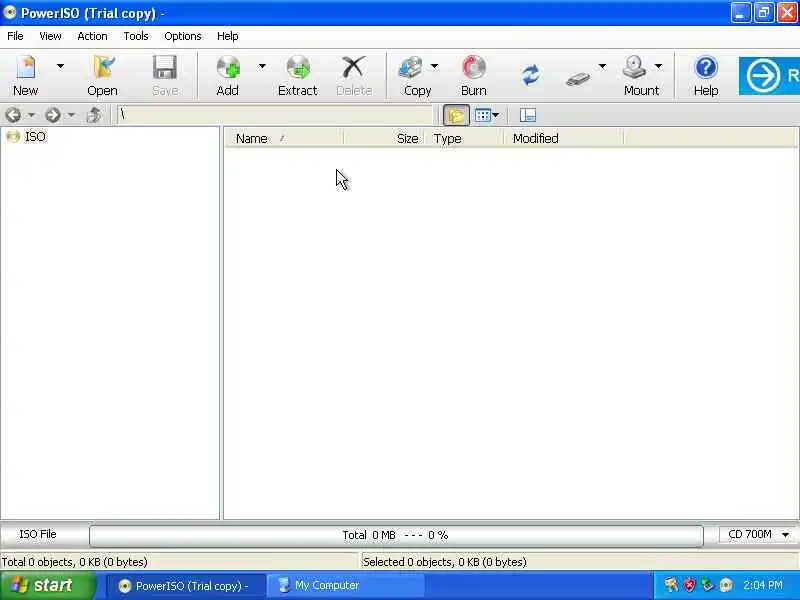Click the PowerISO title bar icon

(x=9, y=12)
